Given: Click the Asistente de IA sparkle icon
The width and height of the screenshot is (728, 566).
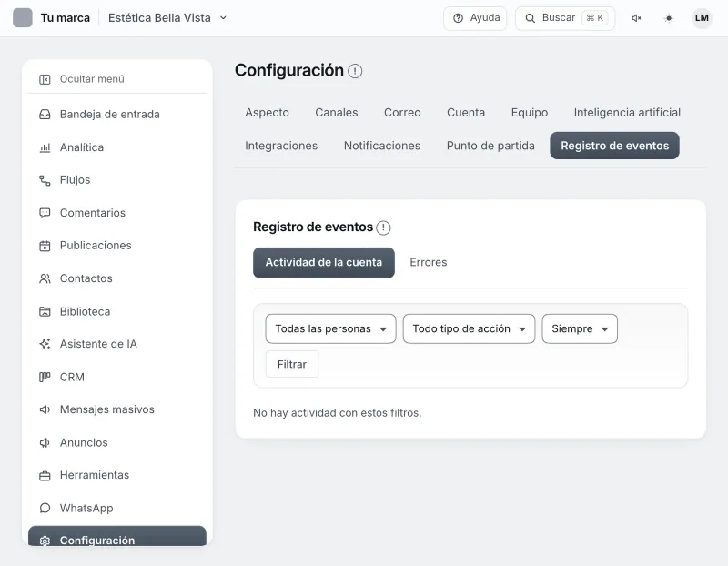Looking at the screenshot, I should click(x=45, y=344).
